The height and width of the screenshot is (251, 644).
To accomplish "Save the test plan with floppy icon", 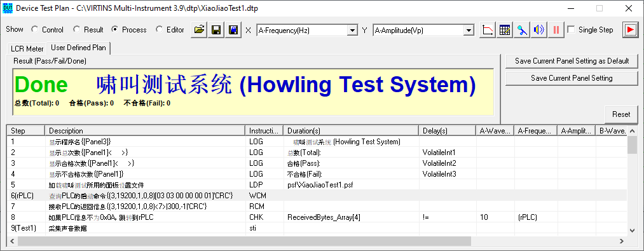I will tap(217, 30).
